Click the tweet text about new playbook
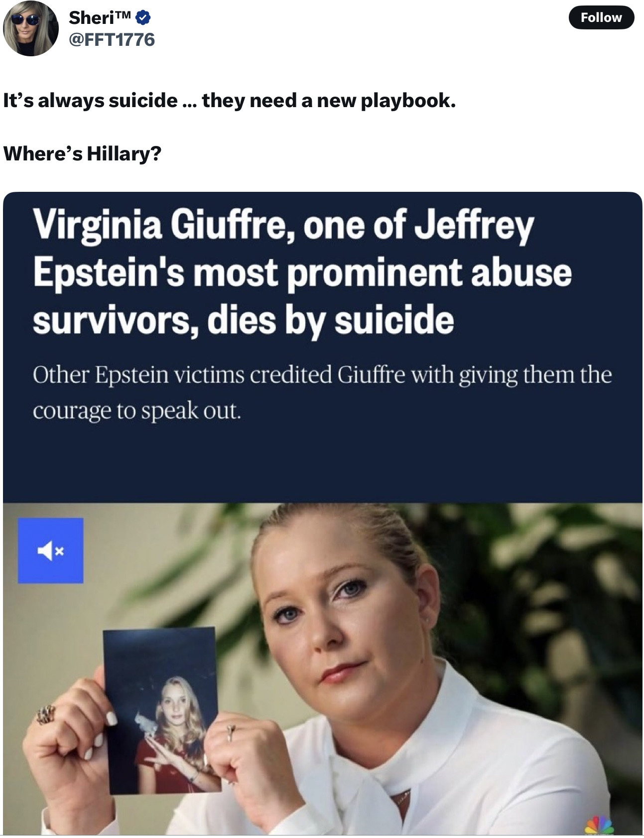 (x=229, y=101)
